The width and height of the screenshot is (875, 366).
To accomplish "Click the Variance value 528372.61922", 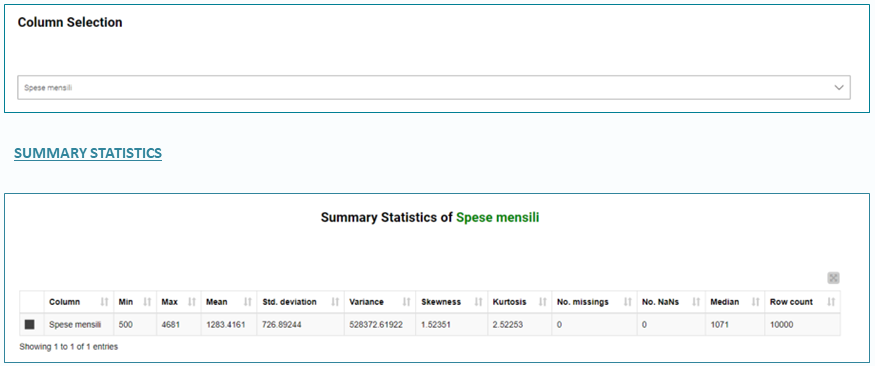I will [376, 324].
